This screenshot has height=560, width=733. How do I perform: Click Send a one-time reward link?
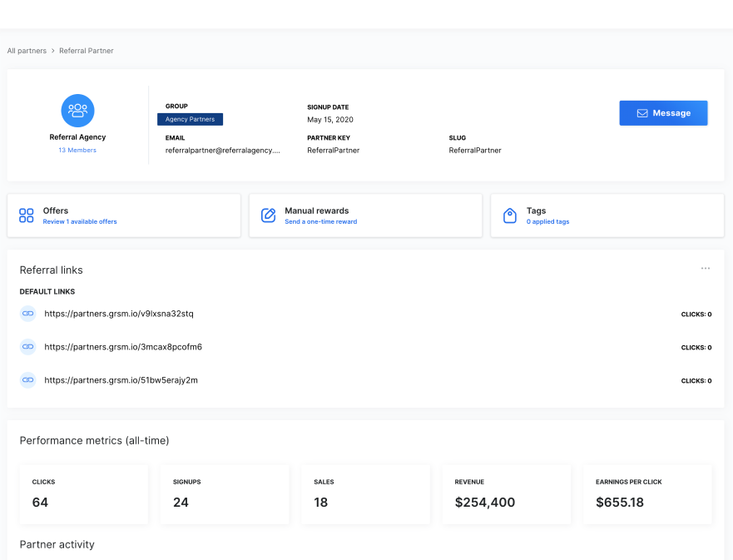320,221
